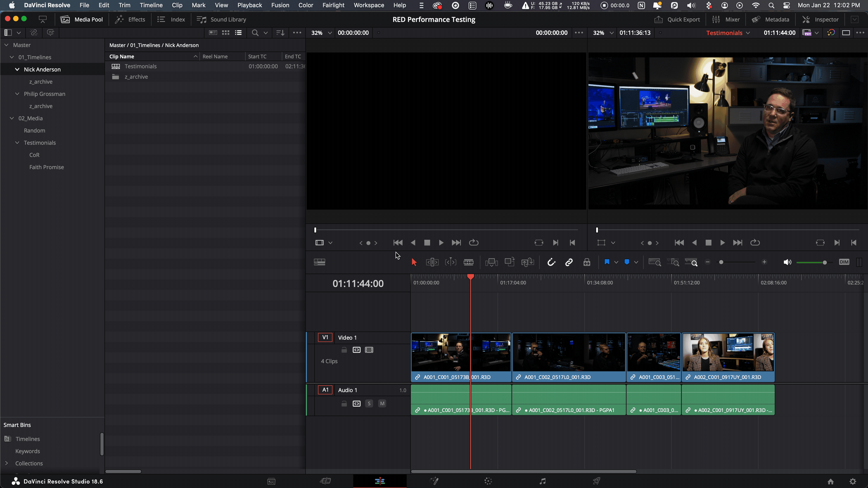Toggle the DIM audio button
This screenshot has width=868, height=488.
pyautogui.click(x=844, y=262)
